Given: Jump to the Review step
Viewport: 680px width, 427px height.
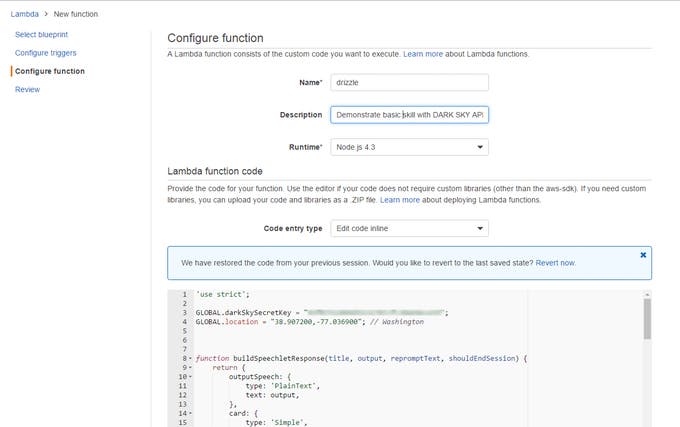Looking at the screenshot, I should pyautogui.click(x=27, y=89).
